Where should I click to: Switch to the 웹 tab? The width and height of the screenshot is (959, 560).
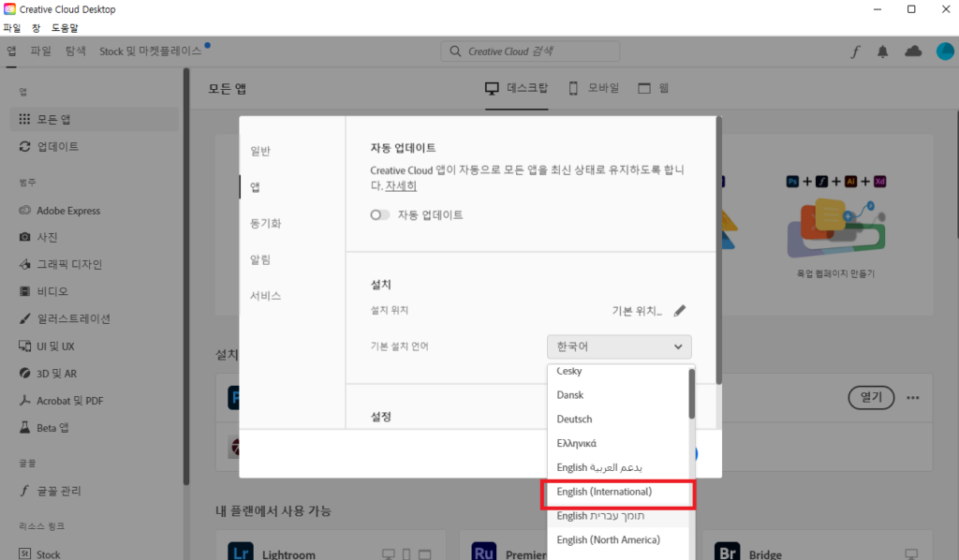coord(653,89)
